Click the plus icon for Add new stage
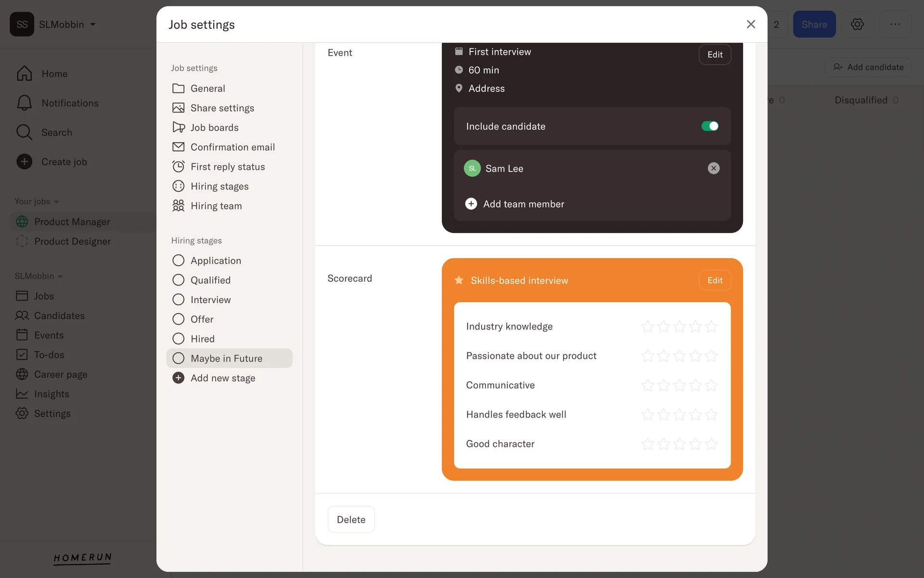The image size is (924, 578). click(x=178, y=378)
